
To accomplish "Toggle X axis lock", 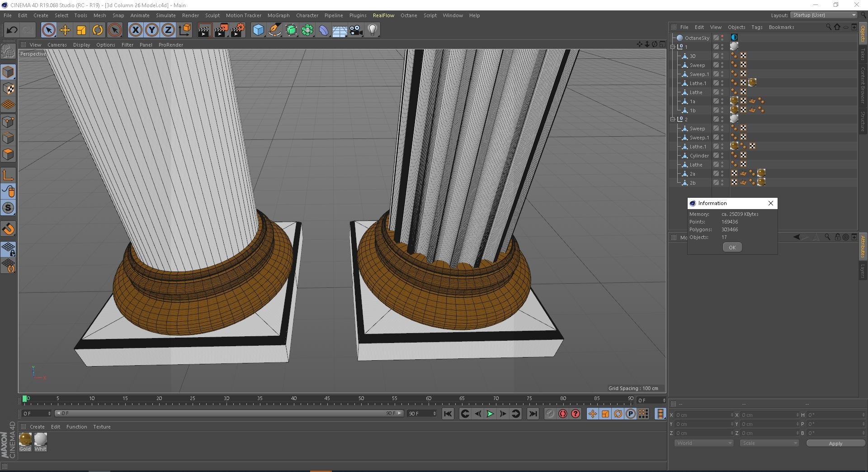I will (x=135, y=30).
